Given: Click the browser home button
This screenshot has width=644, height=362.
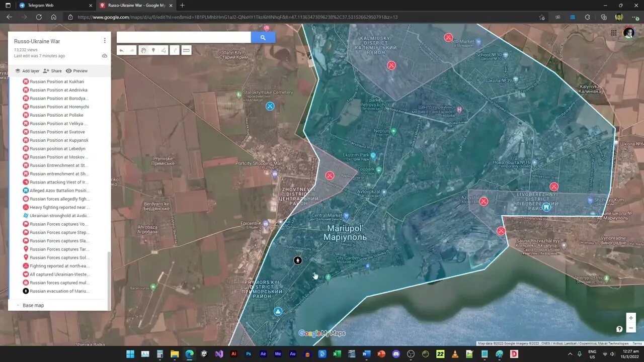Looking at the screenshot, I should [53, 17].
